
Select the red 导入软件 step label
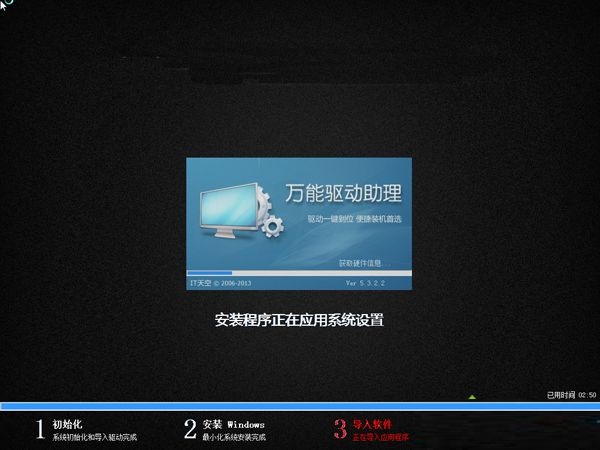370,424
